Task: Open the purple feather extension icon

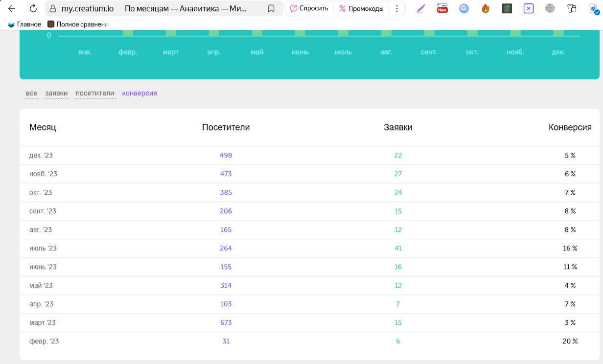Action: [x=421, y=8]
